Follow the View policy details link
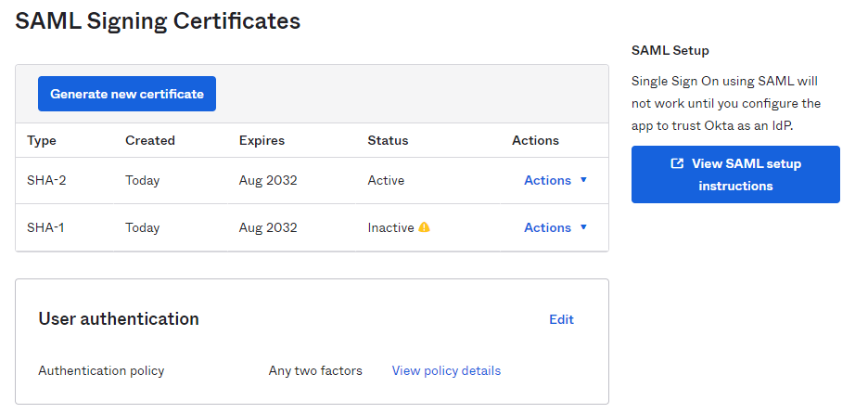 446,370
